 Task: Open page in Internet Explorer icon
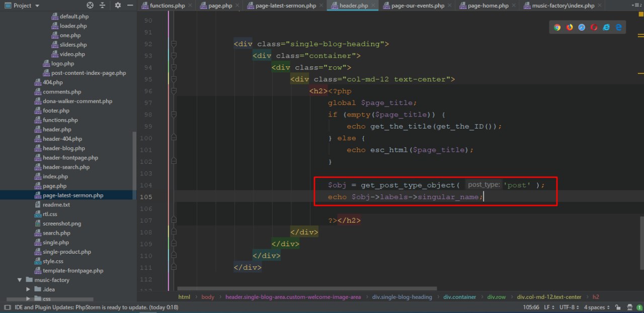tap(606, 27)
